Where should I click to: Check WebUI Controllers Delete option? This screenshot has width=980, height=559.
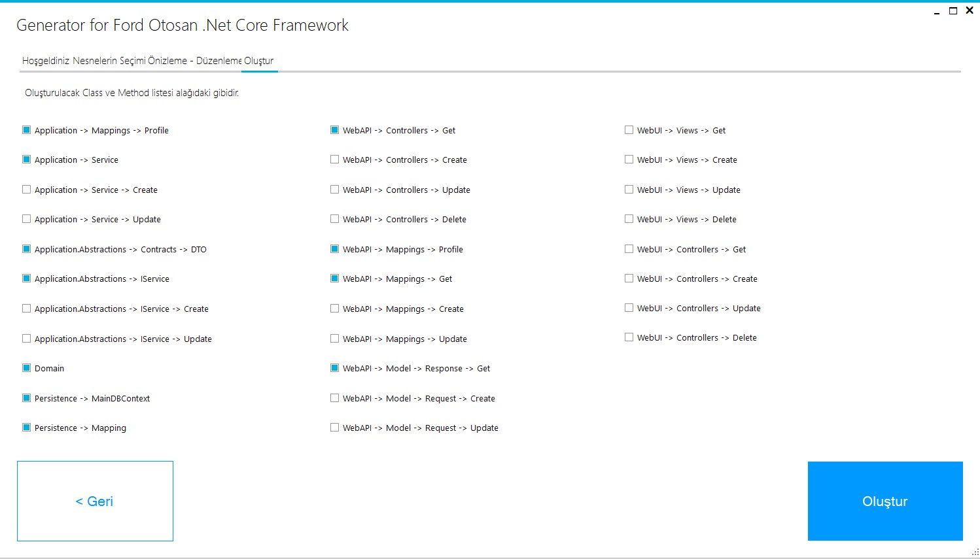pyautogui.click(x=629, y=337)
